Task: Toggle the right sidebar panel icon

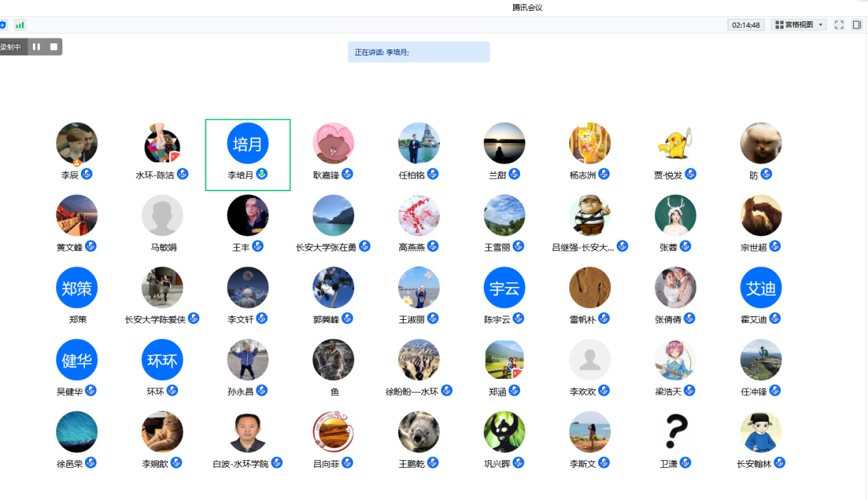Action: tap(856, 25)
